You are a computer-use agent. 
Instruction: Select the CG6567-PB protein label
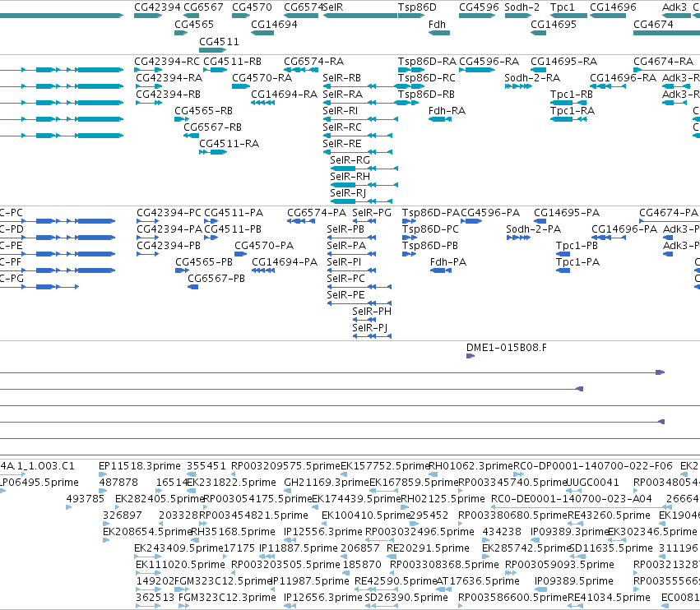tap(216, 279)
